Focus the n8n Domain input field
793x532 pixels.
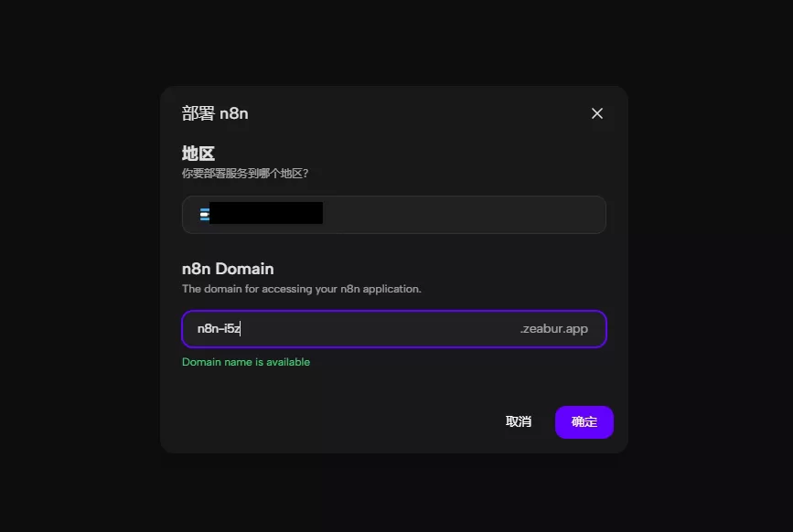[394, 329]
